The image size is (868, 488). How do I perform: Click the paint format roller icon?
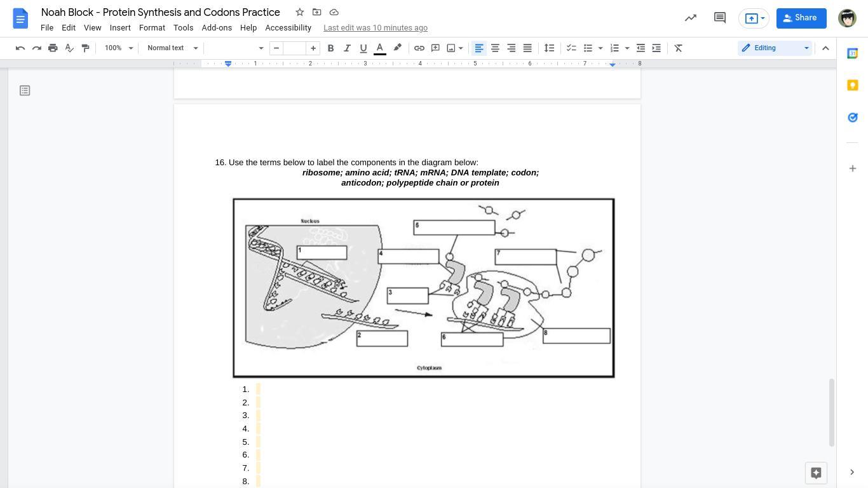pos(85,48)
